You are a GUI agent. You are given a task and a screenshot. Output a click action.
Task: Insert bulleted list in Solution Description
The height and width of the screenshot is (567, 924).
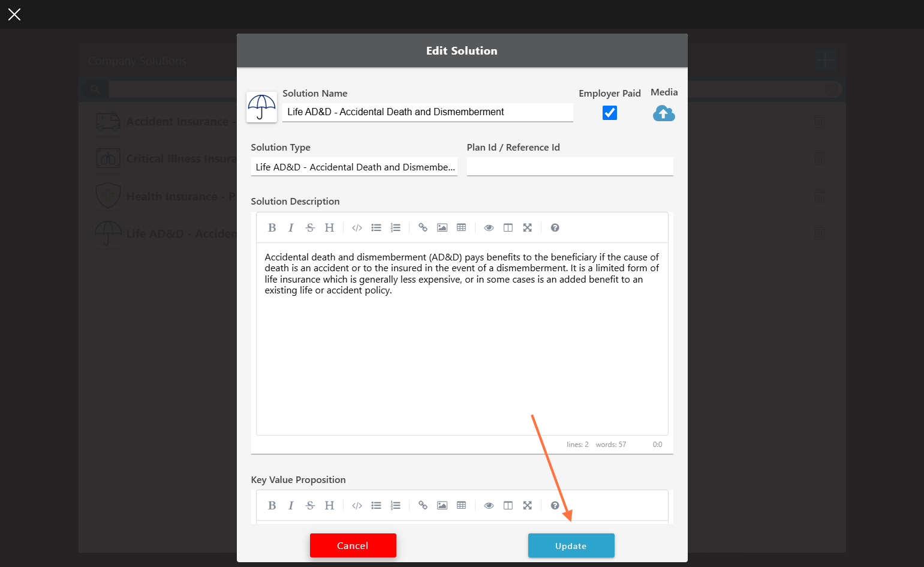click(376, 227)
